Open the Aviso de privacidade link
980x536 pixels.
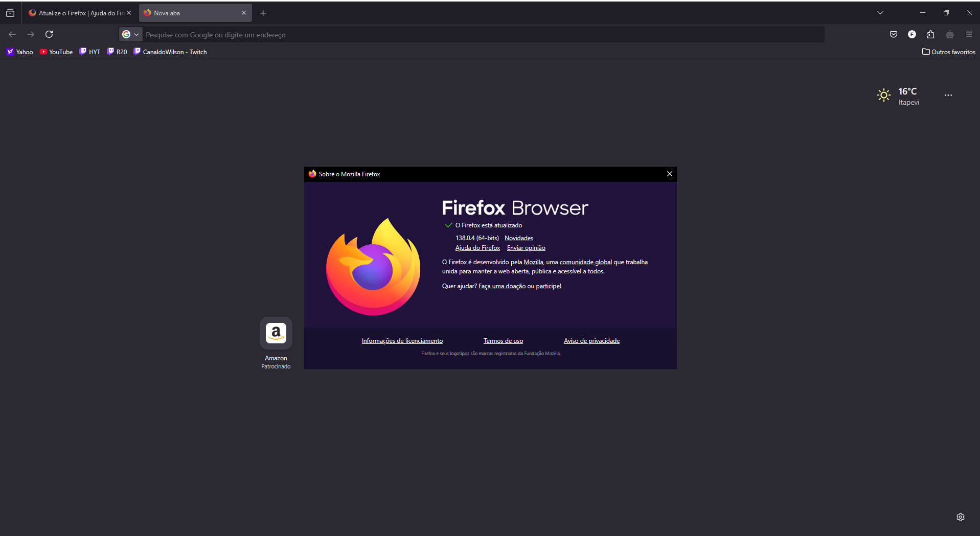591,341
